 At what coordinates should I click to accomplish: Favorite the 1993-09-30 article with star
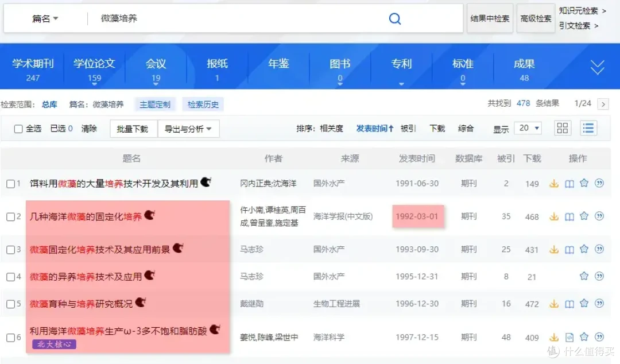click(x=584, y=249)
